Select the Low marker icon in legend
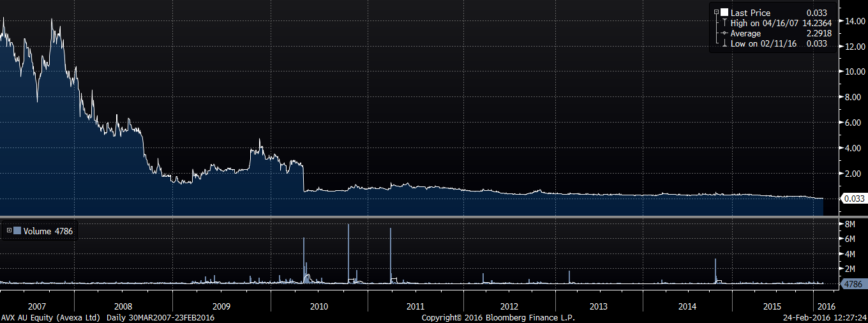The image size is (868, 323). click(x=724, y=43)
